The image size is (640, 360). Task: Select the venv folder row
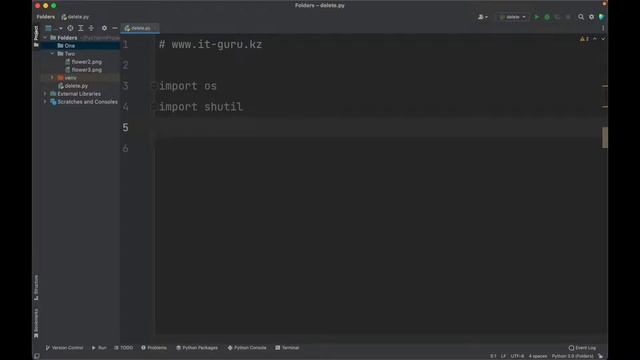[x=80, y=78]
